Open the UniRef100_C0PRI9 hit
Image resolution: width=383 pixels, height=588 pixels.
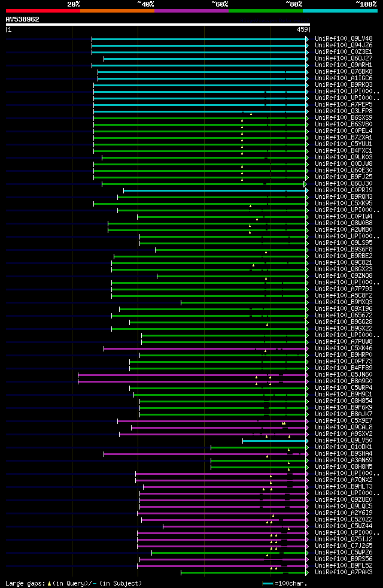[344, 190]
